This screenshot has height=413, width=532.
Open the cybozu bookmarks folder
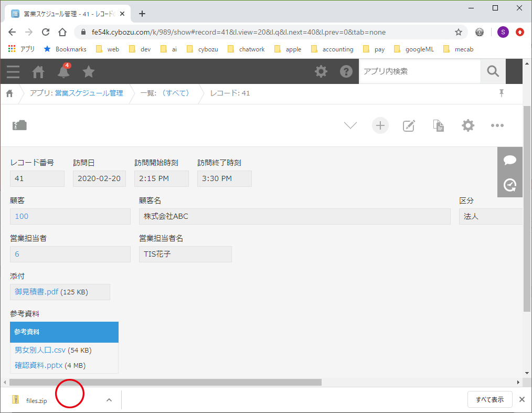[x=203, y=49]
